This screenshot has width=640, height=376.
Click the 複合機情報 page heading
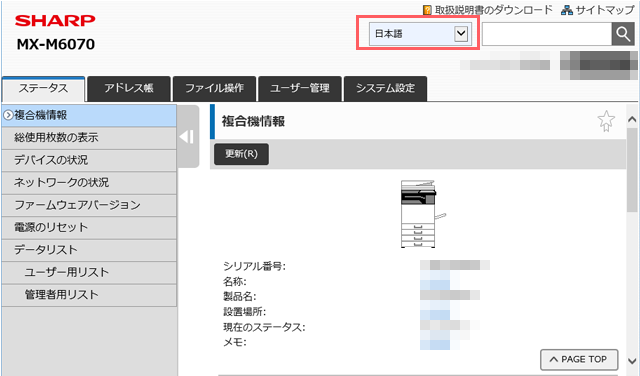click(253, 121)
